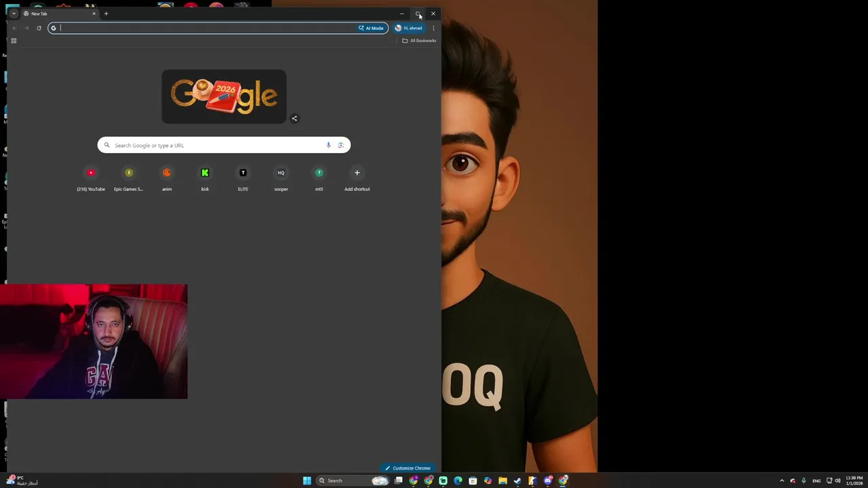Open the clock showing 11:39 PM
The image size is (868, 488).
pyautogui.click(x=854, y=481)
